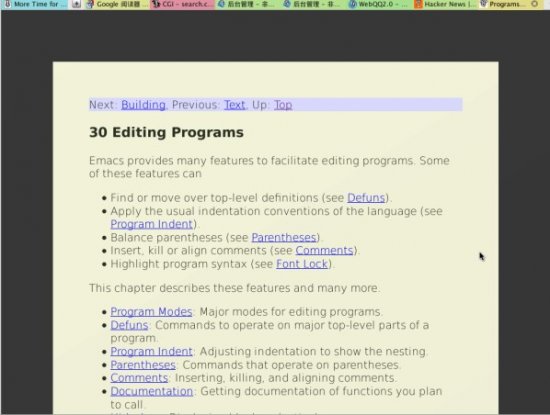
Task: Click the Comments link in Insert, kill line
Action: tap(324, 250)
